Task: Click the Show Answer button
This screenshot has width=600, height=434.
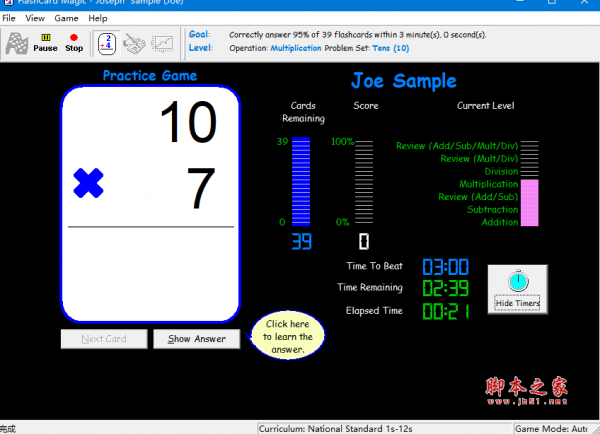Action: 197,339
